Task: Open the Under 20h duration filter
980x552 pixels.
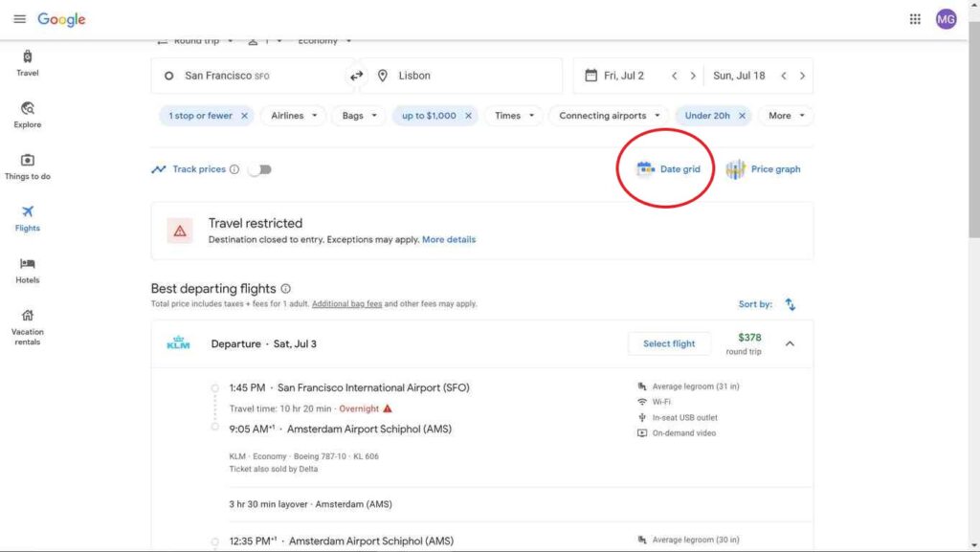Action: coord(707,116)
